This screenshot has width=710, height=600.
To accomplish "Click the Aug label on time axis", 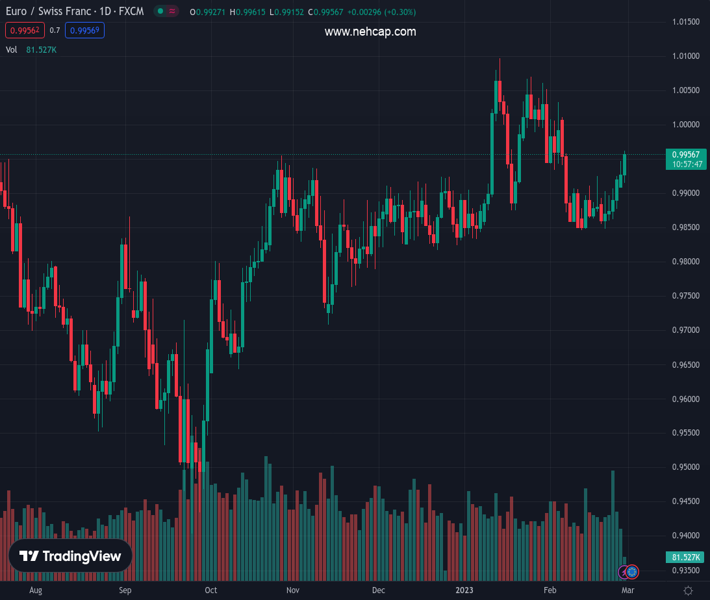I will click(36, 591).
